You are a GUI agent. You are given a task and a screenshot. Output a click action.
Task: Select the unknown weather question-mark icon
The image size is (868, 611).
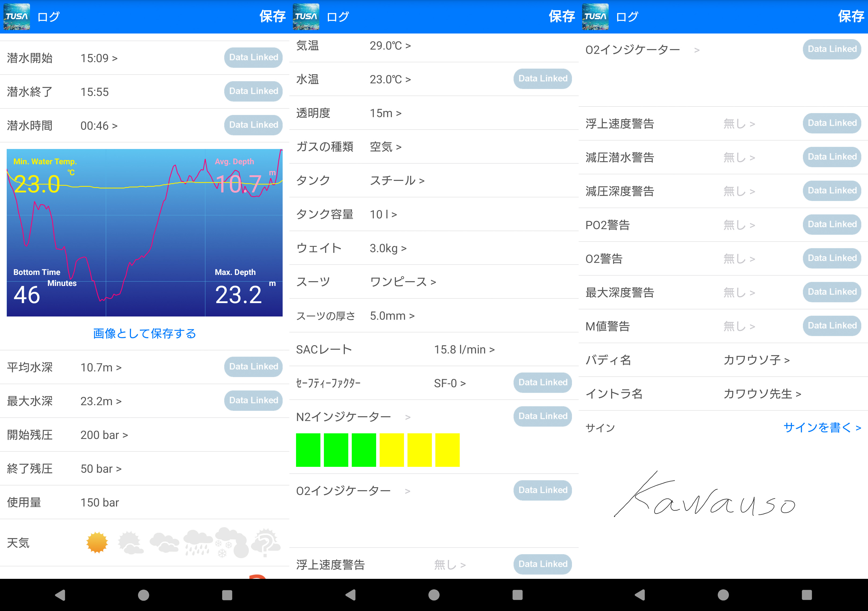266,543
